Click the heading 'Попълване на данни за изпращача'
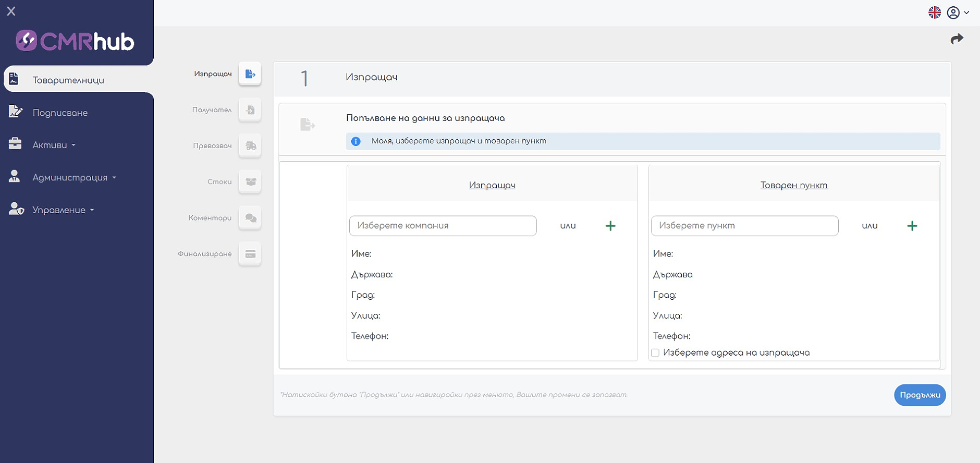 click(x=425, y=118)
